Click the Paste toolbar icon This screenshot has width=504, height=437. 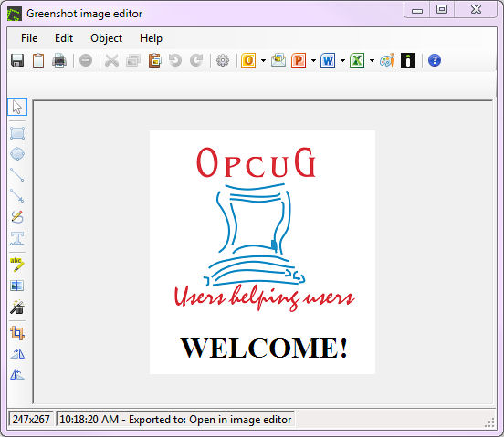coord(154,60)
